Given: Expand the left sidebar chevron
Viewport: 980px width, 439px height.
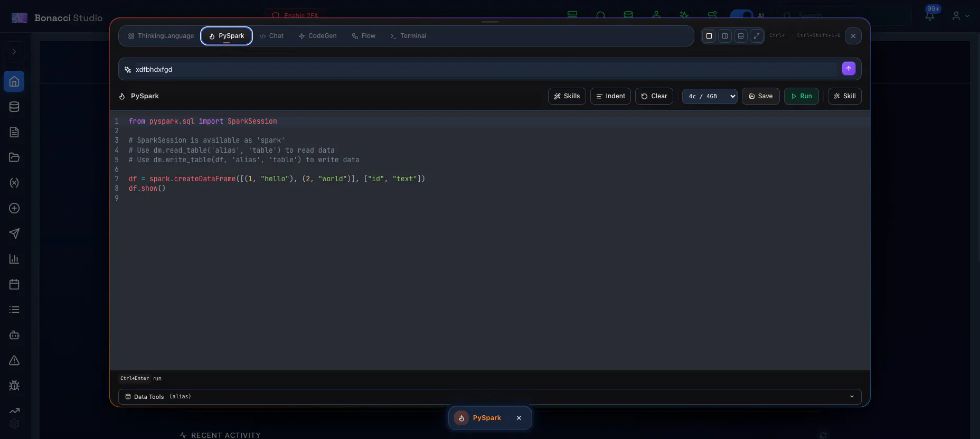Looking at the screenshot, I should pos(14,52).
